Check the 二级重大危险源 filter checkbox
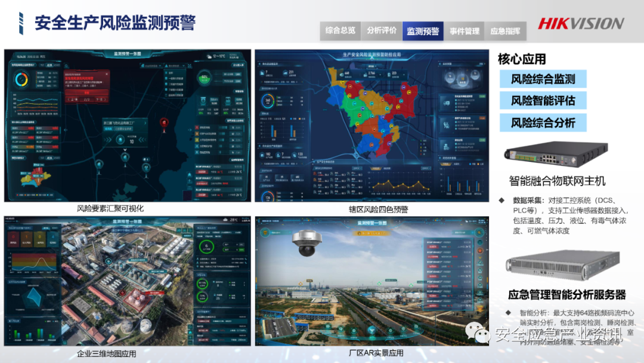Screen dimensions: 644x363 (165, 85)
